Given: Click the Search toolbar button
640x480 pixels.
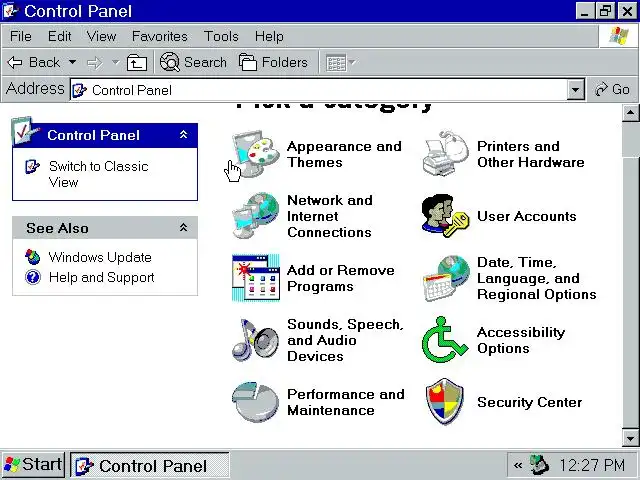Looking at the screenshot, I should pos(193,62).
